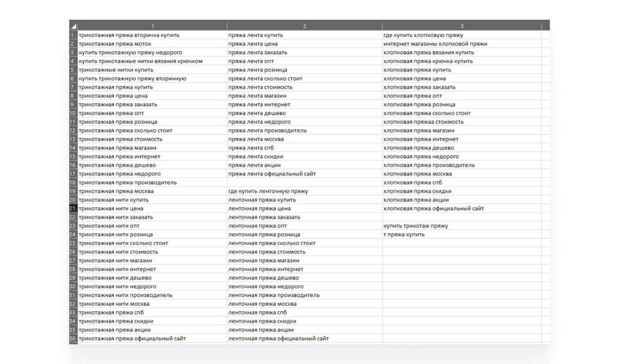Click cell 'пряжа лента сколько стоит'
The height and width of the screenshot is (364, 619).
pyautogui.click(x=304, y=79)
